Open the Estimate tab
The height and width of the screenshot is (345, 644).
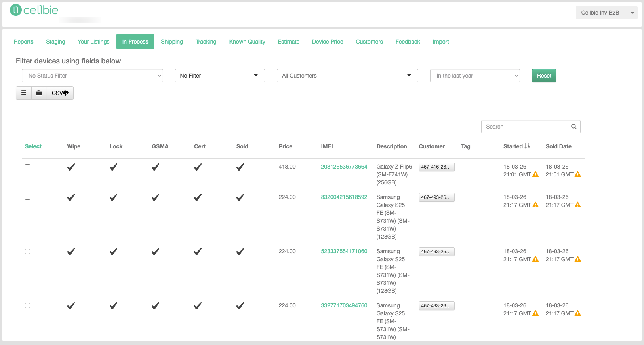coord(289,42)
